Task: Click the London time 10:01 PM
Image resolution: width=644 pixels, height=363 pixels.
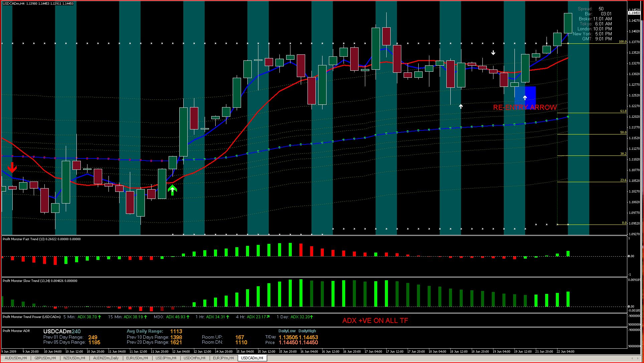Action: 603,29
